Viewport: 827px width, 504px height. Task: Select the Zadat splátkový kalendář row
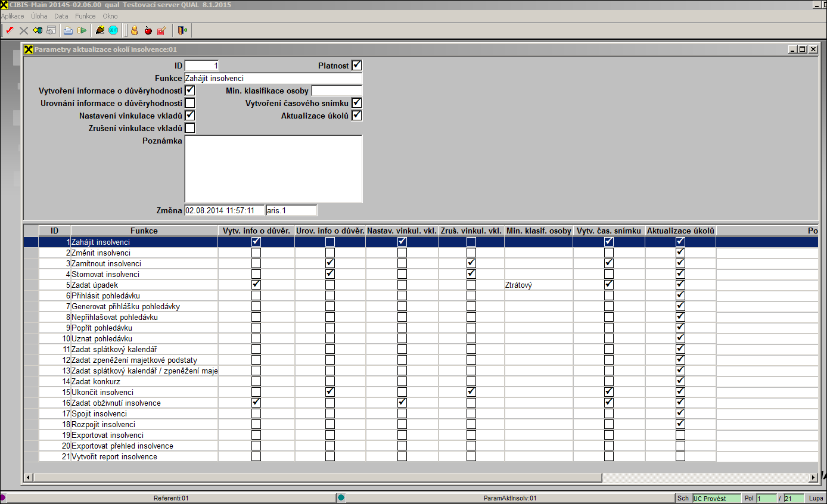tap(421, 349)
